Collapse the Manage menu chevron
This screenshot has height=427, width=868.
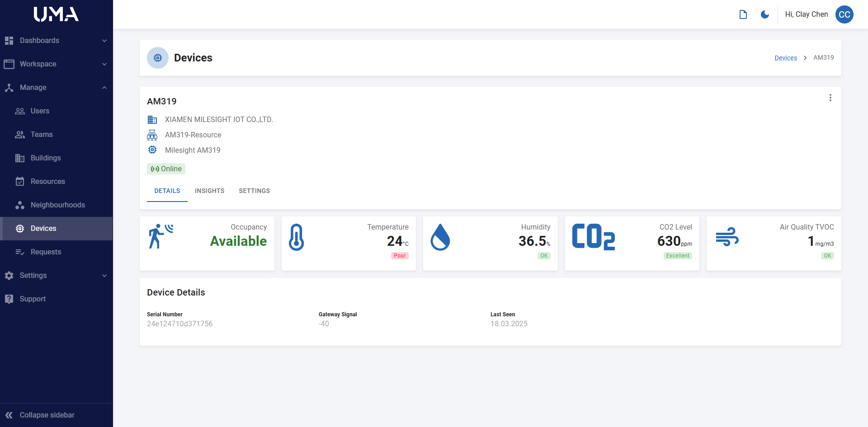[x=104, y=88]
